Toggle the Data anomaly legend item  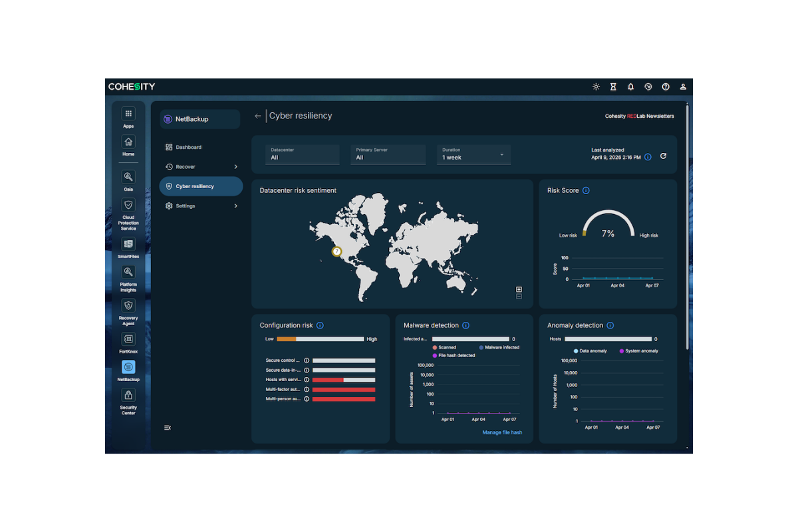(x=590, y=350)
